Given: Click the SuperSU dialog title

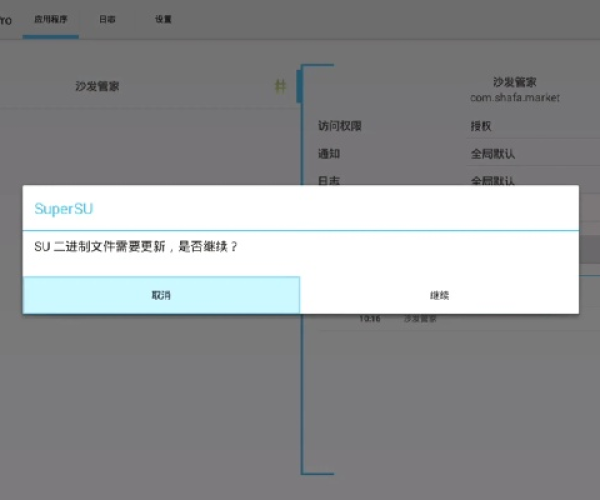Looking at the screenshot, I should [64, 209].
